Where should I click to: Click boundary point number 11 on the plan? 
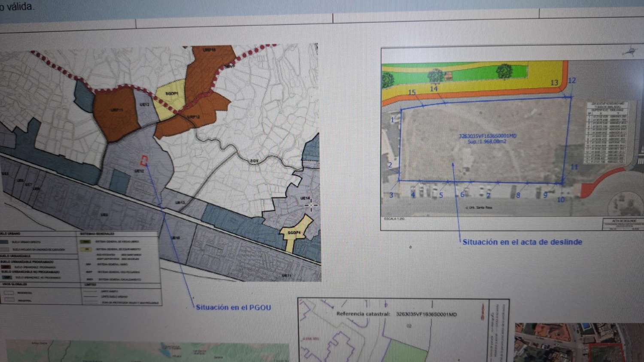coord(574,167)
